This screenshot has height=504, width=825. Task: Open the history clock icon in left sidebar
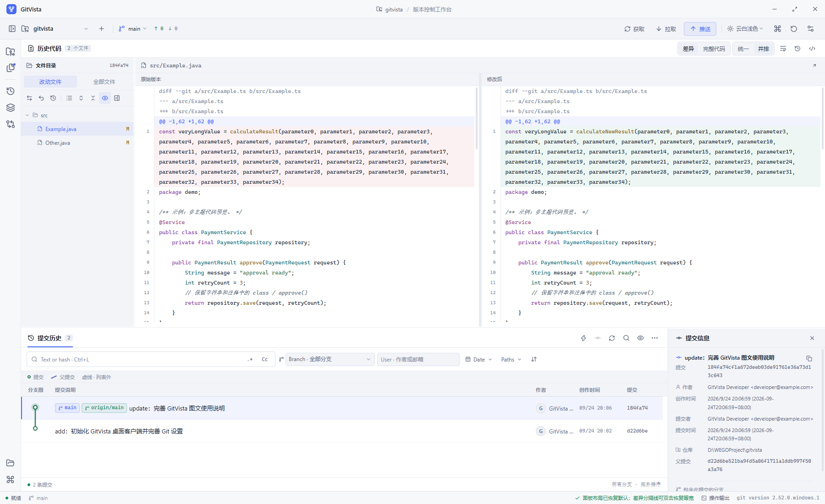click(11, 91)
